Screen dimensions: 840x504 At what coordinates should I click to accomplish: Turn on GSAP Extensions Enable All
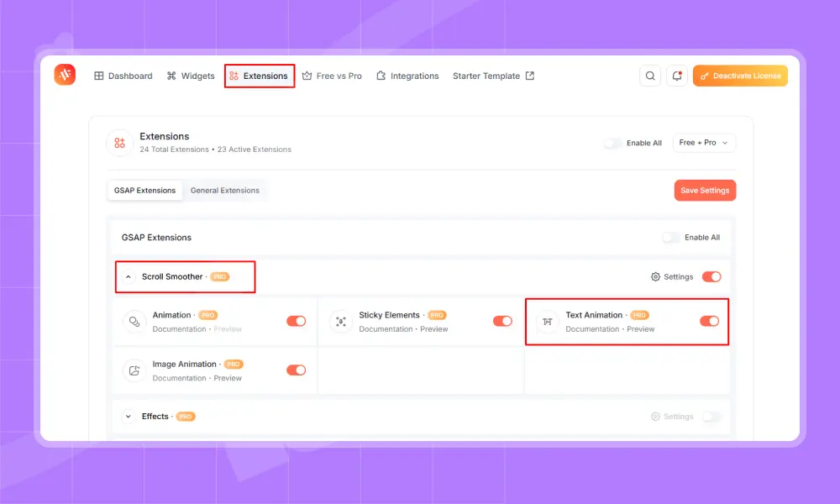(671, 238)
